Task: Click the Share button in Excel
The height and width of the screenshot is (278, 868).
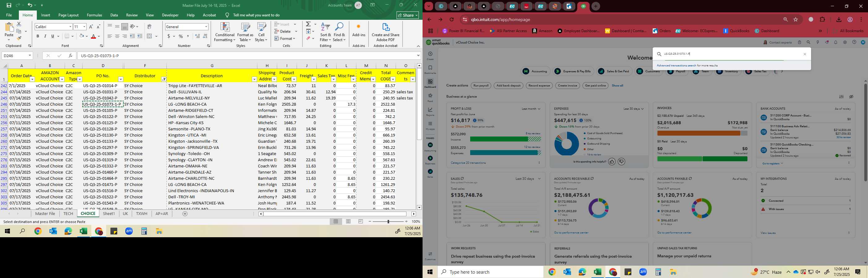Action: pyautogui.click(x=408, y=15)
